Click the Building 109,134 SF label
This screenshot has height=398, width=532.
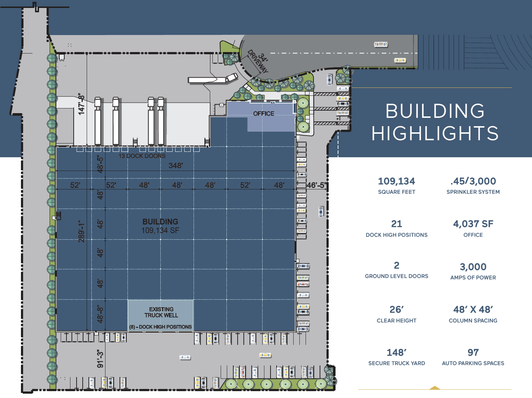pos(160,226)
